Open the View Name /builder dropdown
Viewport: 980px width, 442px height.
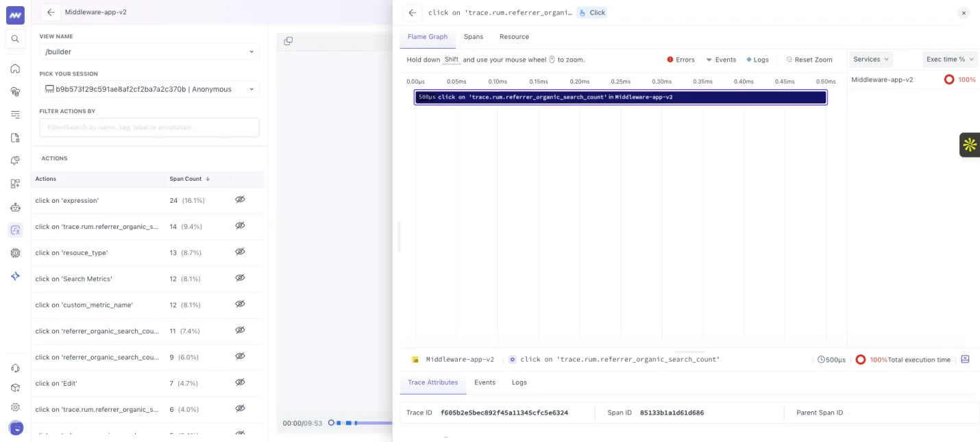click(149, 51)
